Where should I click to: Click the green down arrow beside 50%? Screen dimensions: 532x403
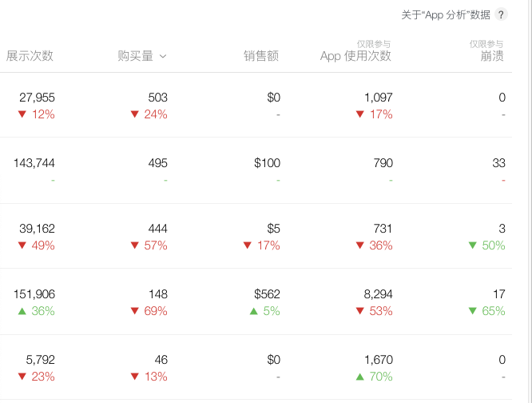coord(472,245)
